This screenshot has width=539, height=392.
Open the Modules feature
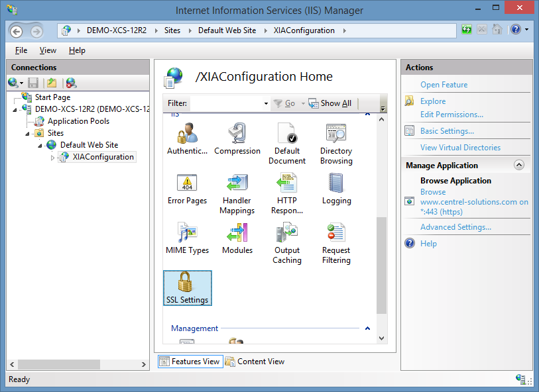pyautogui.click(x=237, y=238)
